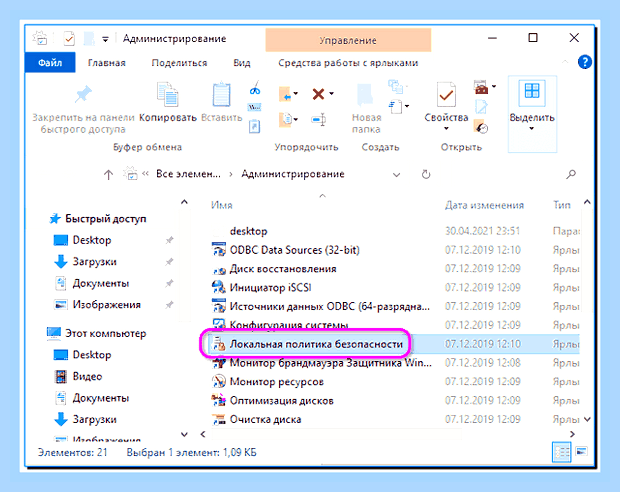Switch to the Поделиться tab
620x492 pixels.
[x=179, y=63]
